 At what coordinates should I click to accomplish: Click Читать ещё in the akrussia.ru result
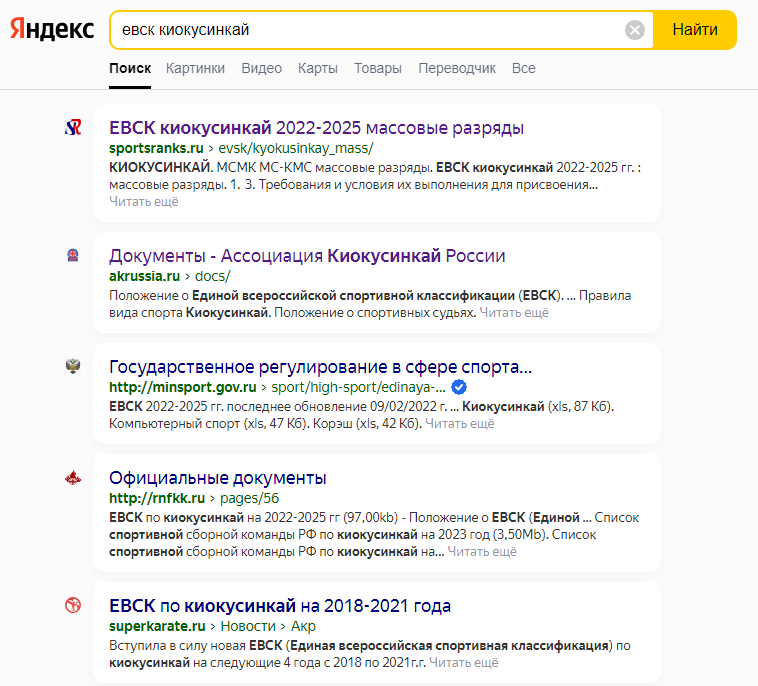coord(514,313)
